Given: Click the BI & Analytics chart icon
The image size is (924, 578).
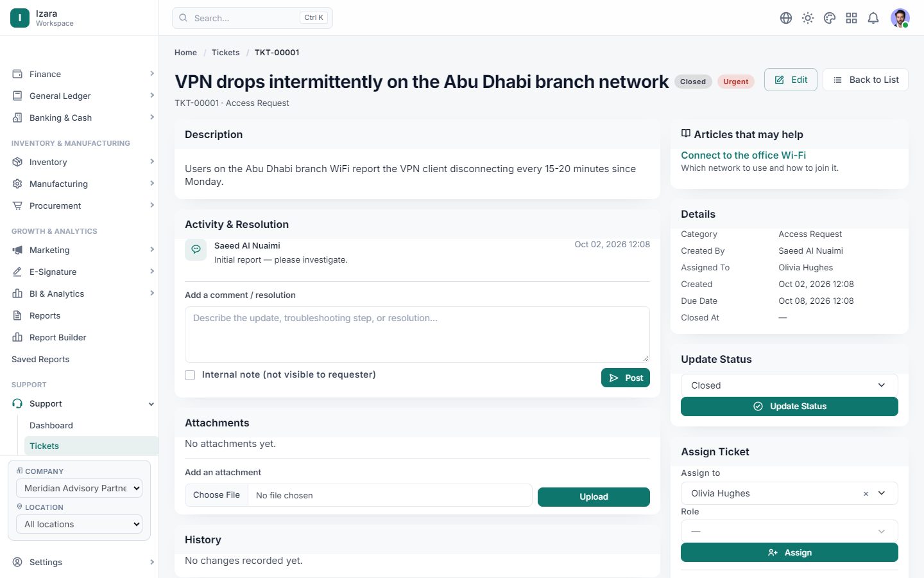Looking at the screenshot, I should click(17, 293).
